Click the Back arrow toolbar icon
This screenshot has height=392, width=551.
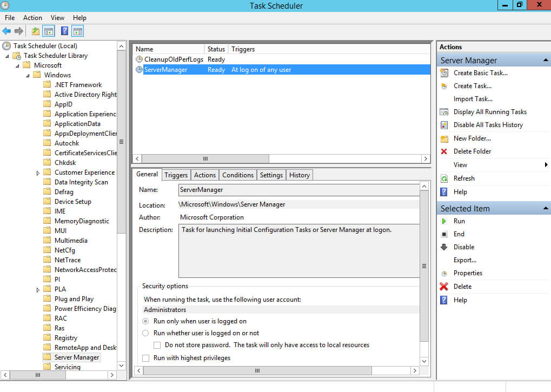6,31
